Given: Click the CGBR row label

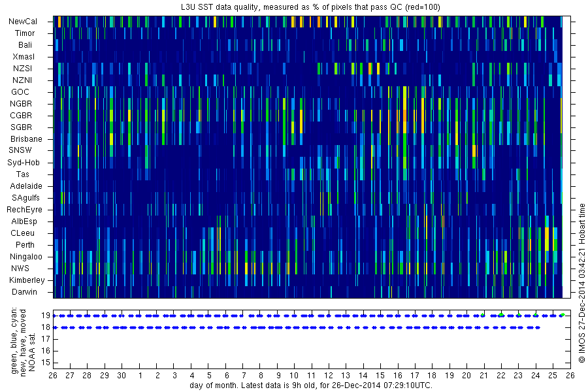Looking at the screenshot, I should click(x=21, y=116).
